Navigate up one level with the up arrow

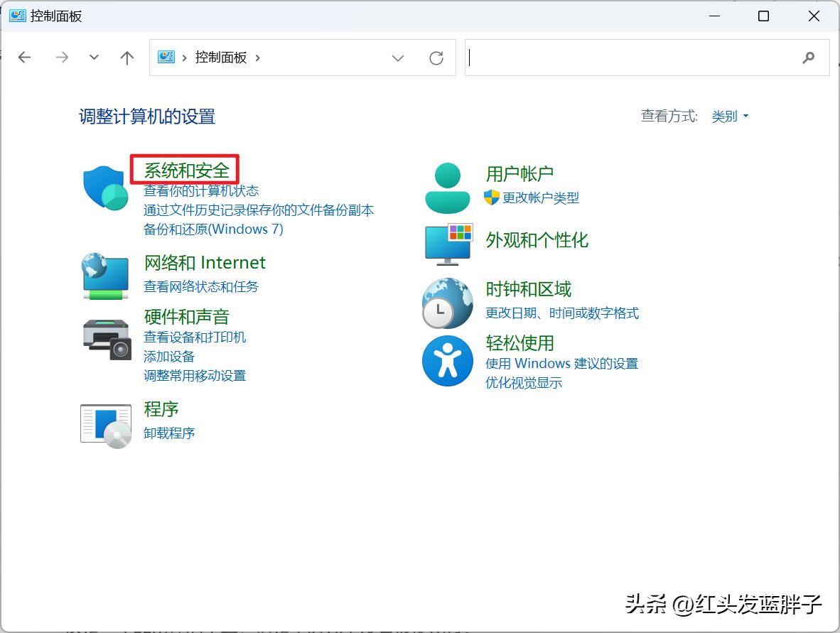point(126,58)
